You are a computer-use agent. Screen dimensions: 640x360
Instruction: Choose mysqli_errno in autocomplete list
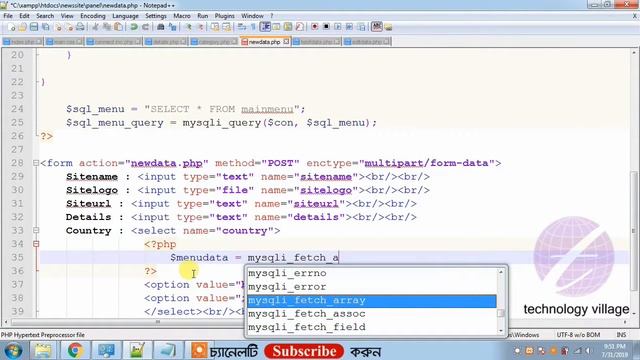(371, 273)
